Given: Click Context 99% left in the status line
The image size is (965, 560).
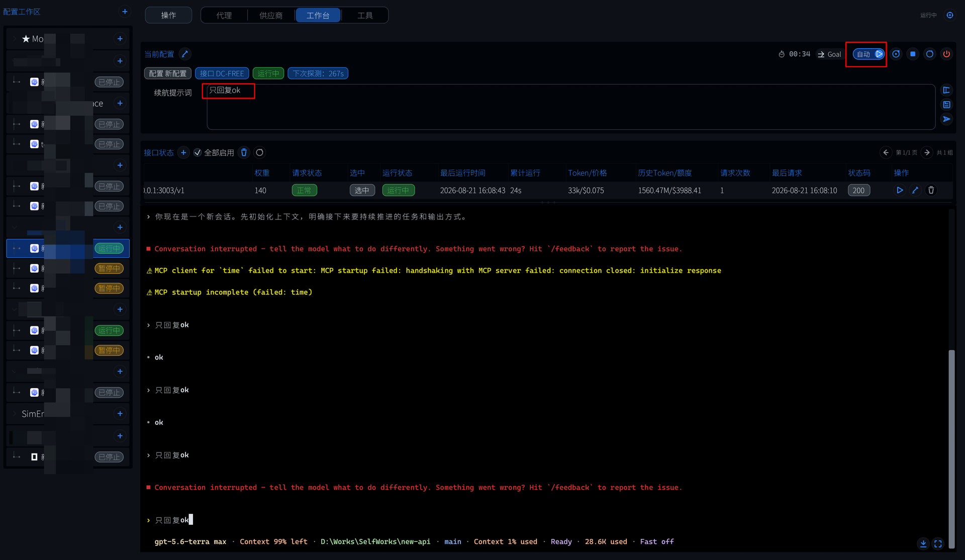Looking at the screenshot, I should (273, 541).
